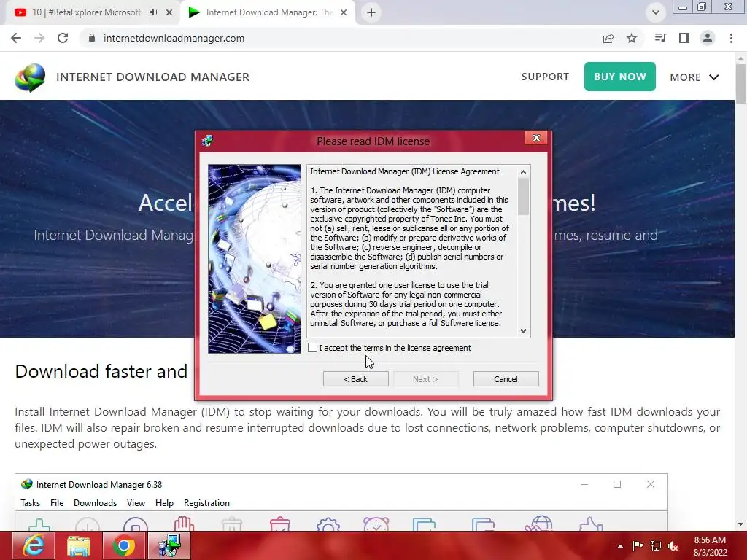Click the page scrollbar down arrow

tap(741, 524)
